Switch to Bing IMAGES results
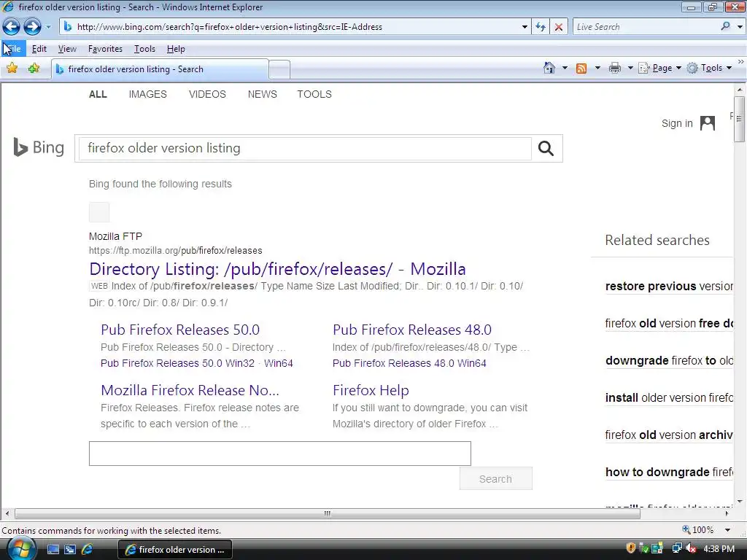The image size is (747, 560). (x=147, y=94)
